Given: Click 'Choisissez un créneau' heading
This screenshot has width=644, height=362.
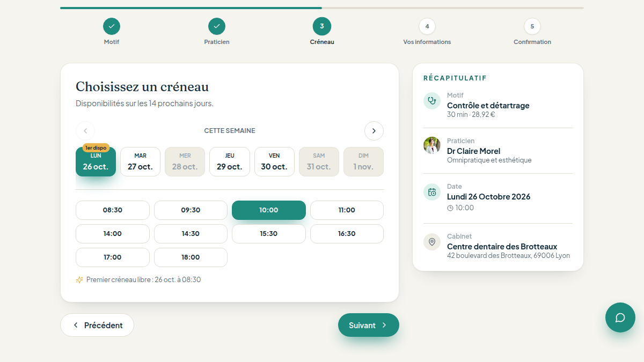Looking at the screenshot, I should 142,87.
